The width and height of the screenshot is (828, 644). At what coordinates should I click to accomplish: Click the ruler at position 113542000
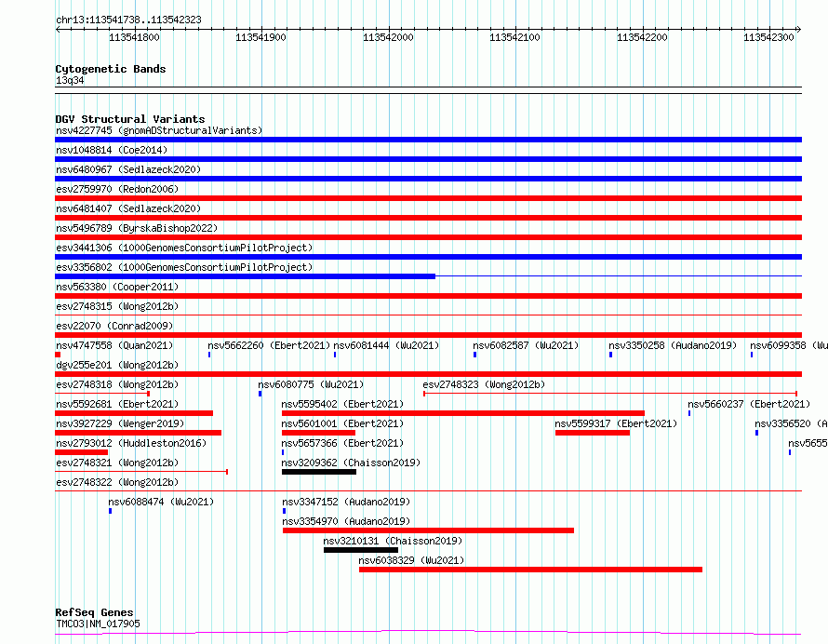[388, 37]
